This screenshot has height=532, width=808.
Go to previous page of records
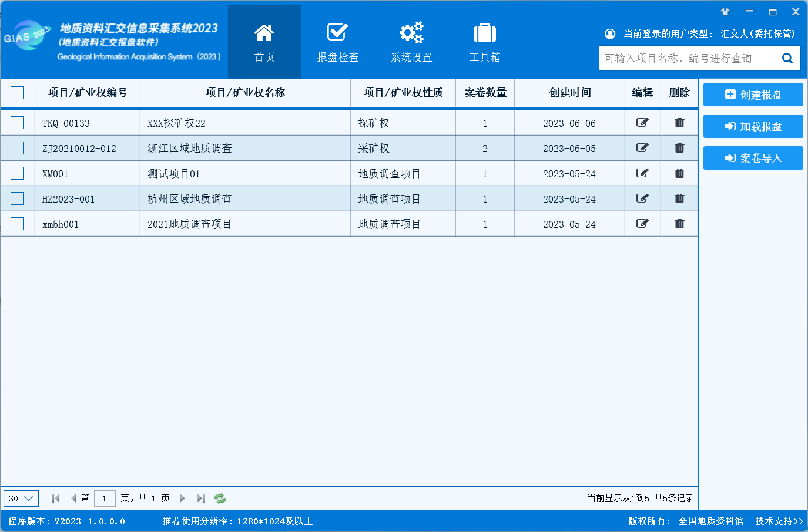coord(73,499)
